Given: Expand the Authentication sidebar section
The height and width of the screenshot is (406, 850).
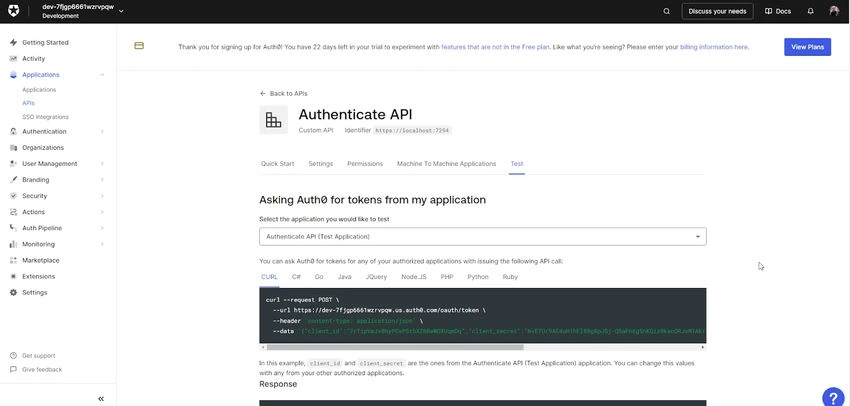Looking at the screenshot, I should pyautogui.click(x=102, y=131).
